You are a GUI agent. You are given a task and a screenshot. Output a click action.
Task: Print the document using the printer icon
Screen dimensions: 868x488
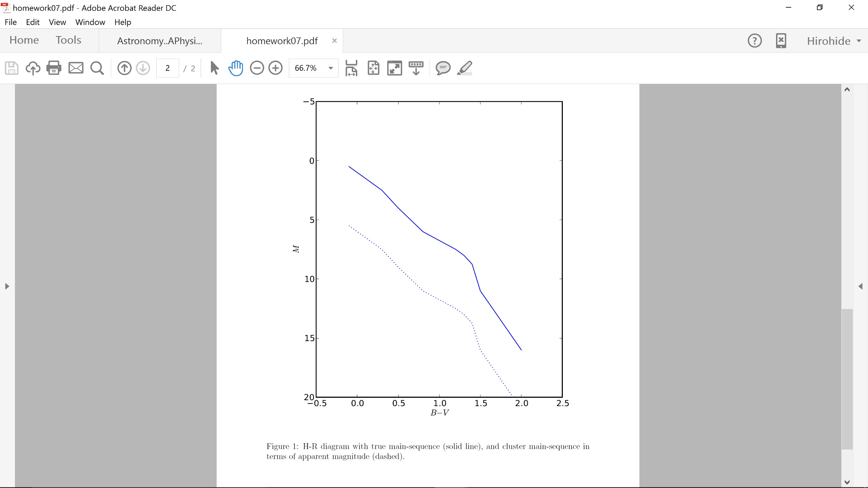tap(54, 68)
